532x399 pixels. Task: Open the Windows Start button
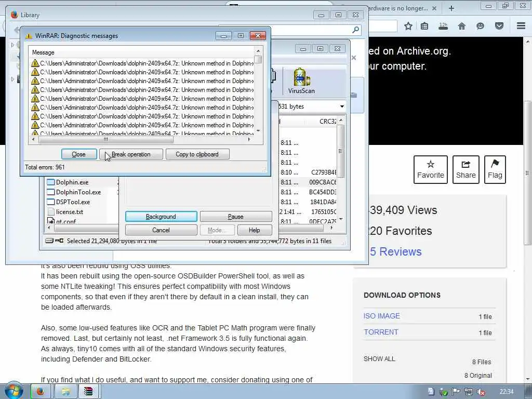14,391
